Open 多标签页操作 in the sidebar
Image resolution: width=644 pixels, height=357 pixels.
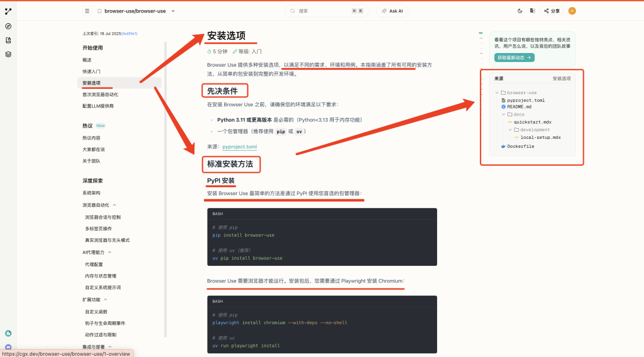[x=98, y=228]
